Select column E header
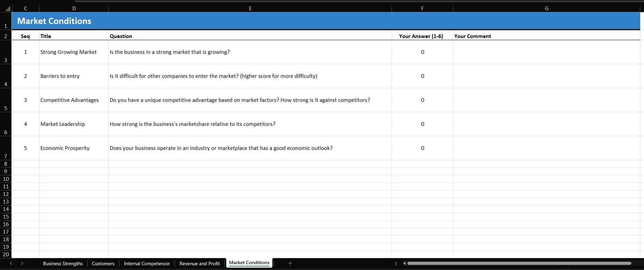Viewport: 644px width, 270px height. [250, 9]
